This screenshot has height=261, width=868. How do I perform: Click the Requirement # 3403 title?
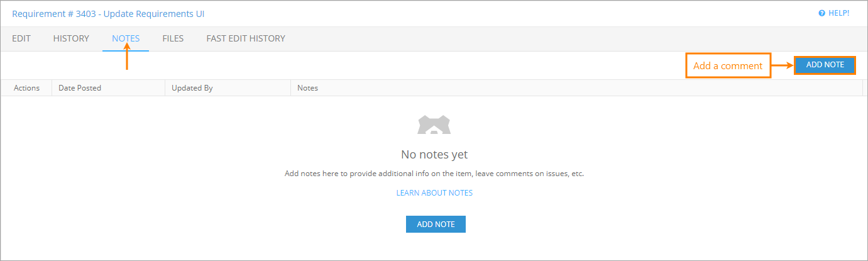108,14
